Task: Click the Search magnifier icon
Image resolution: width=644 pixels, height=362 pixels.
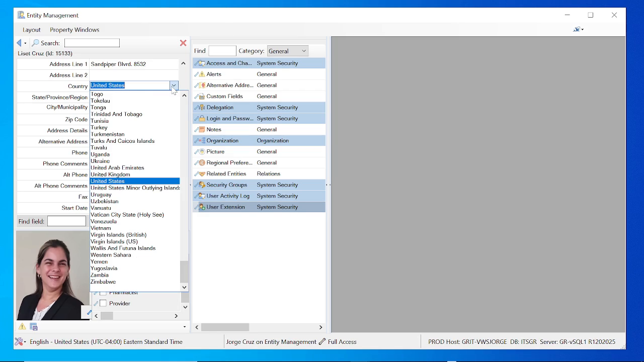Action: (x=35, y=43)
